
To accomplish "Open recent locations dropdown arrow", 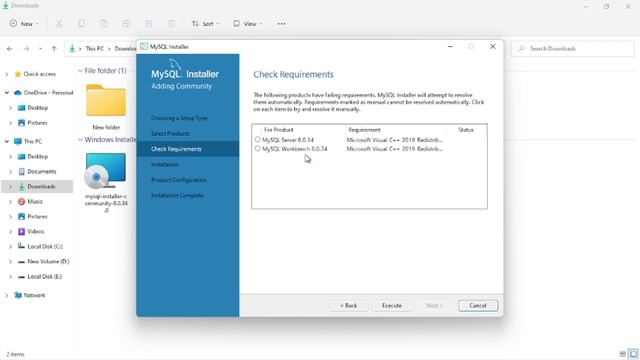I will pos(40,49).
